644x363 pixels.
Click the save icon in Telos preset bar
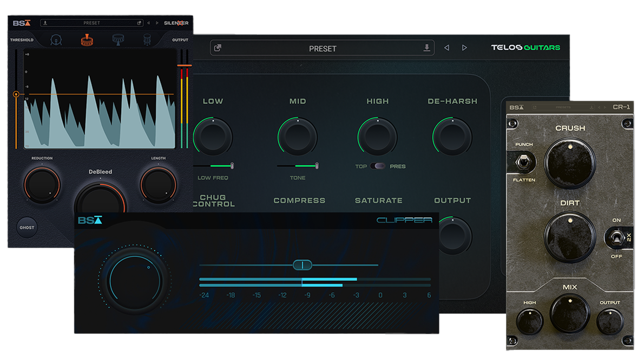426,48
